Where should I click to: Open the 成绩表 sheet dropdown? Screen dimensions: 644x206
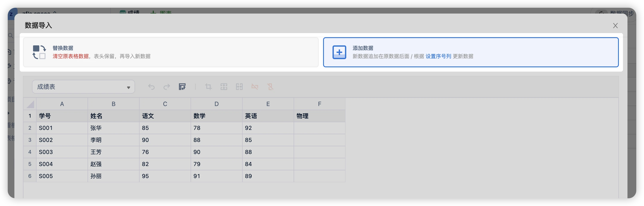(x=84, y=87)
